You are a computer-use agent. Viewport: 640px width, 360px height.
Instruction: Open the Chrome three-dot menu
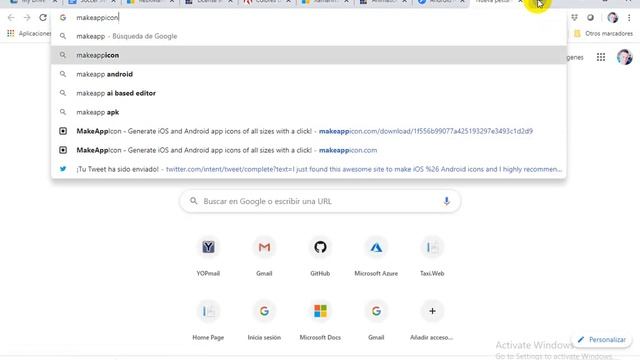(x=629, y=18)
